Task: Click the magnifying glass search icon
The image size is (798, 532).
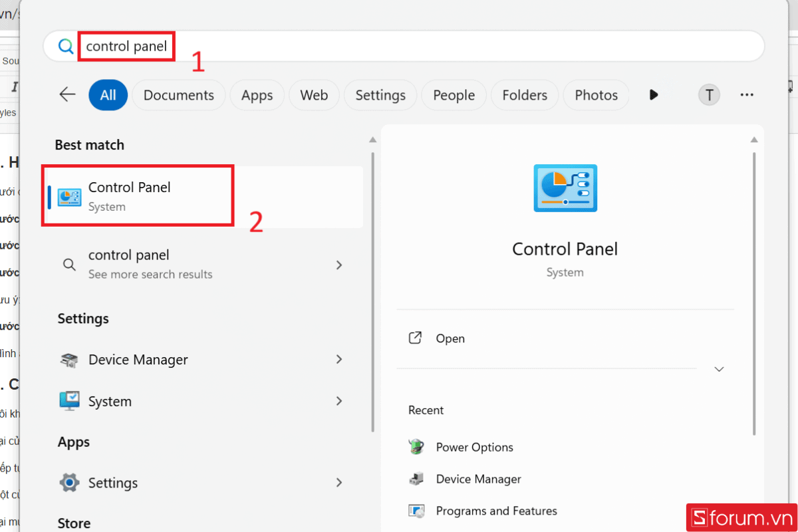Action: 66,46
